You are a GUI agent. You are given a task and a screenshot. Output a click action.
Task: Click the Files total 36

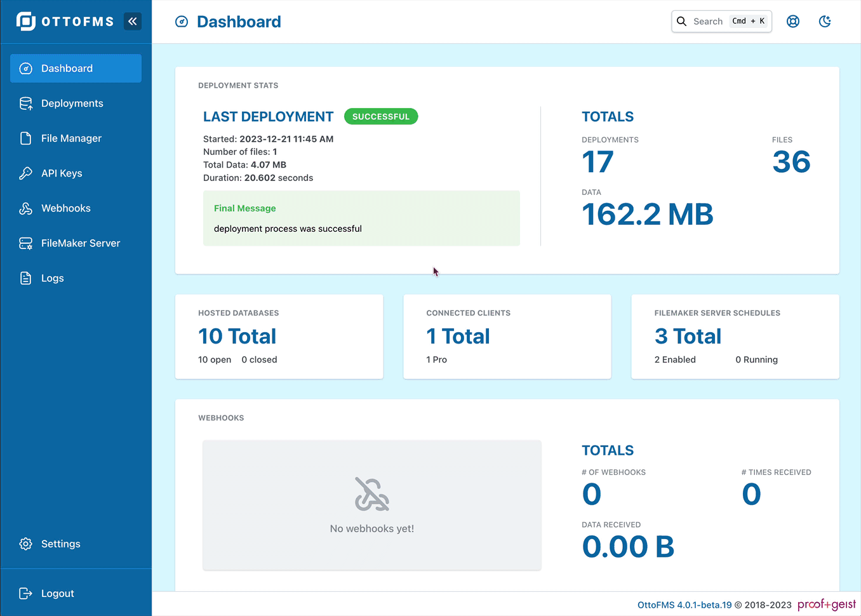coord(792,162)
